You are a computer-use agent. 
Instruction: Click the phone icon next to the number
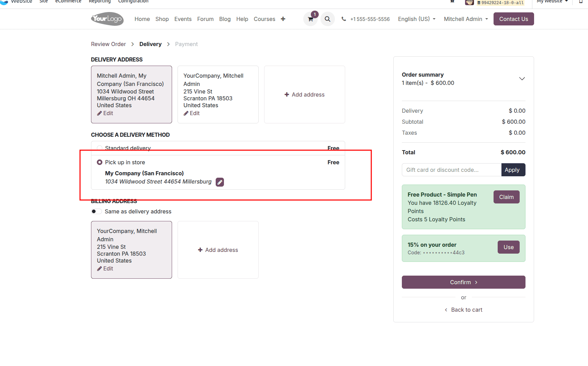point(344,19)
